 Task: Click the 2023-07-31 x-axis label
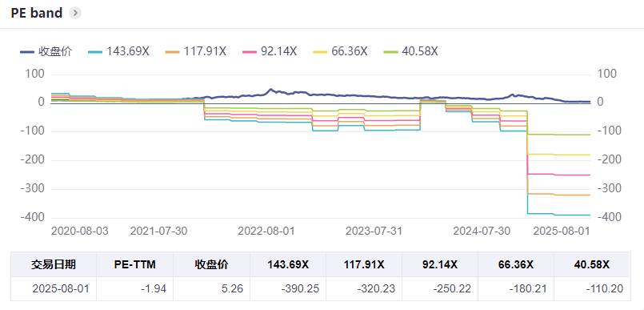coord(374,231)
